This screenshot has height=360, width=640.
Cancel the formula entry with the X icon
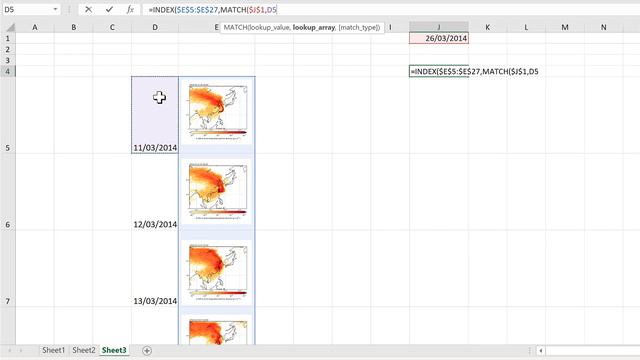88,9
